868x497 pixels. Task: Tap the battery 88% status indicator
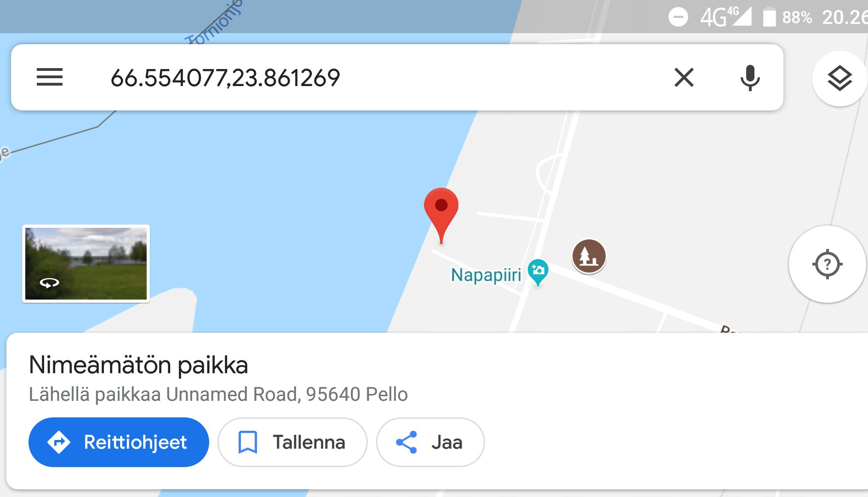(x=787, y=17)
